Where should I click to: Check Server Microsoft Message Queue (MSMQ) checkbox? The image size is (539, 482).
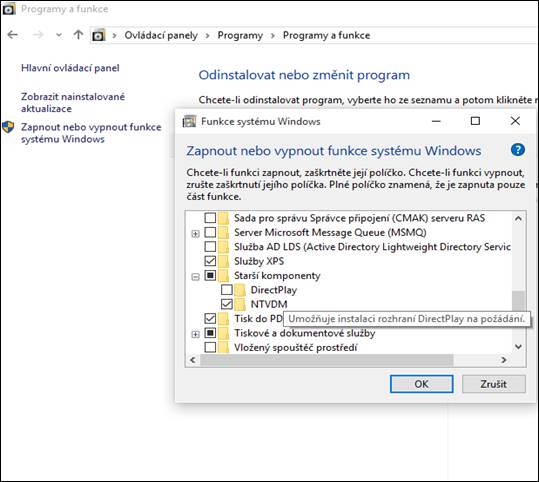210,232
